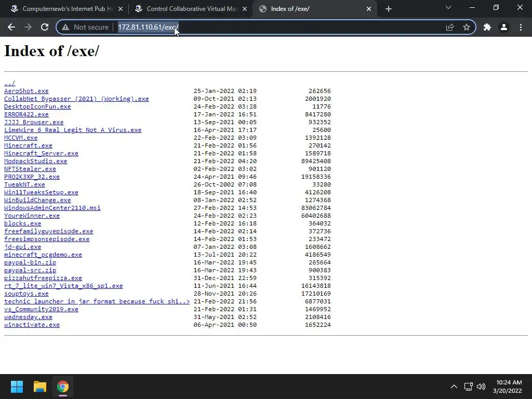Switch to Computernewb's Internet Pub tab
Image resolution: width=532 pixels, height=399 pixels.
[66, 9]
